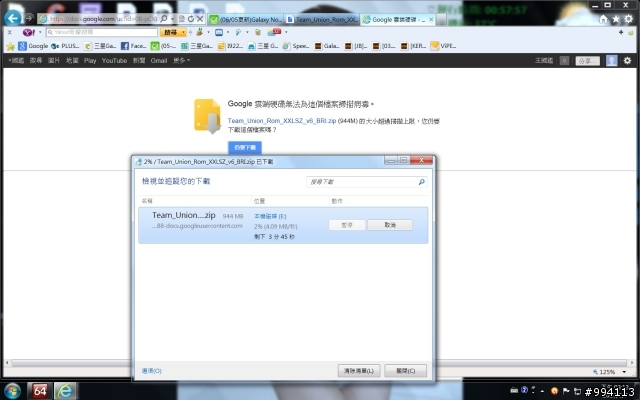Open the Google favorite bookmark
Image resolution: width=640 pixels, height=400 pixels.
click(x=33, y=46)
